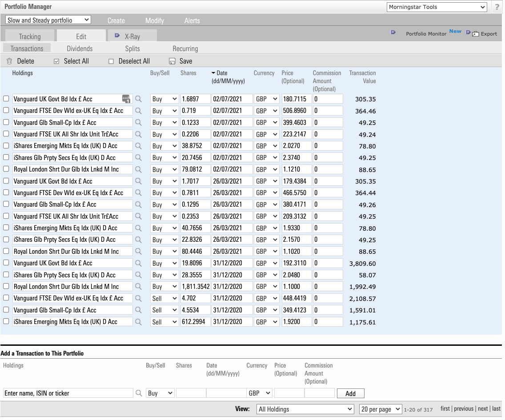Click the Deselect All checkbox
The image size is (505, 420).
coord(111,61)
